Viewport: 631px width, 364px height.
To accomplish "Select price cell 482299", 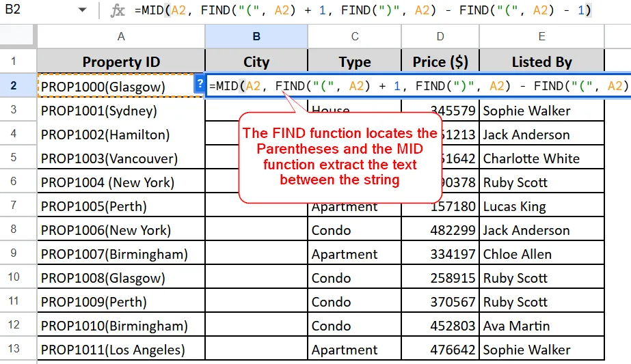I will point(440,229).
